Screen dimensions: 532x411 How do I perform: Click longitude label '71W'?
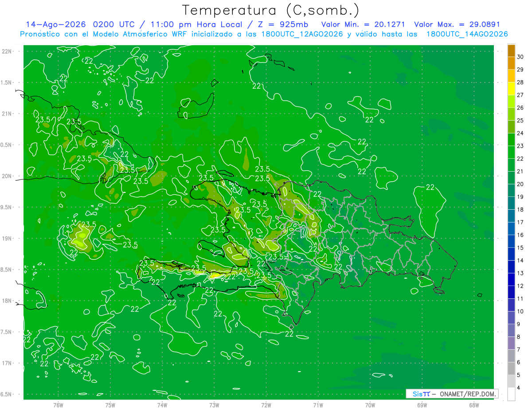click(x=318, y=405)
